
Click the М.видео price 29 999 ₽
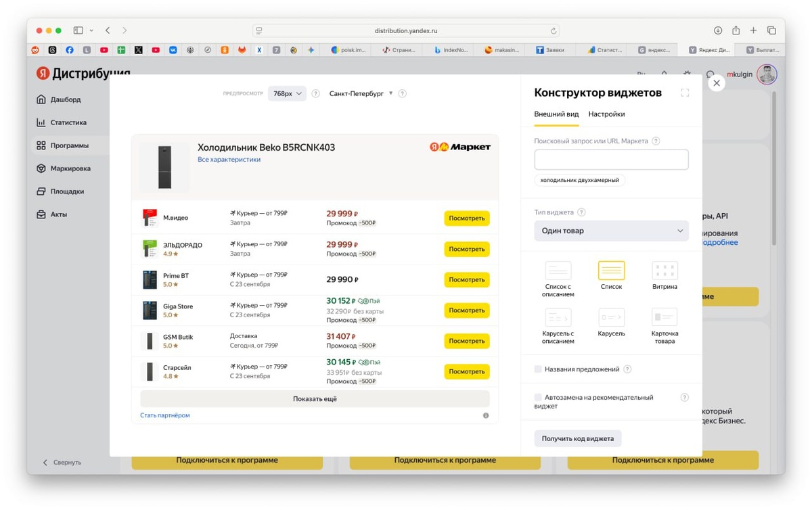point(342,214)
